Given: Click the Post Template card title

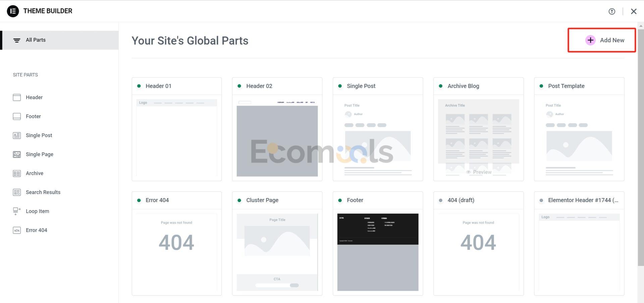Looking at the screenshot, I should (566, 86).
